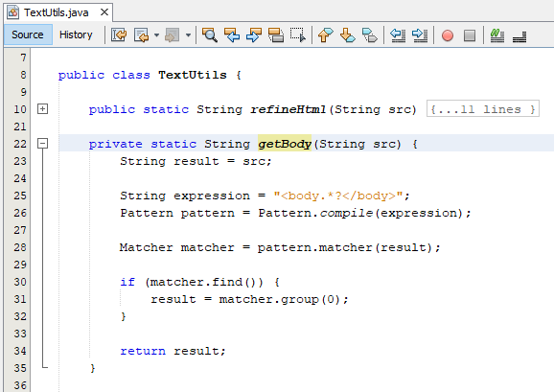Shift Line Left icon
554x392 pixels.
pyautogui.click(x=398, y=35)
